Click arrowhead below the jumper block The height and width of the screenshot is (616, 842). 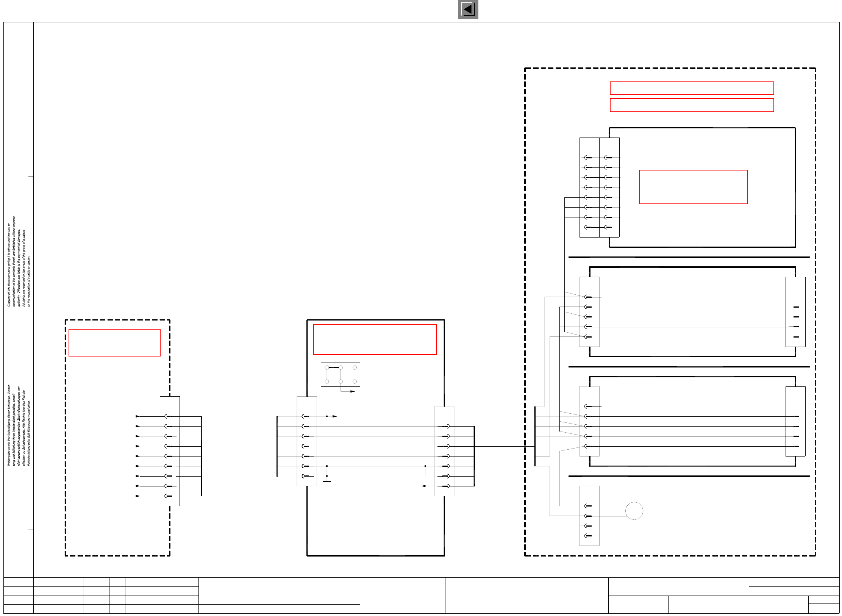click(x=352, y=391)
